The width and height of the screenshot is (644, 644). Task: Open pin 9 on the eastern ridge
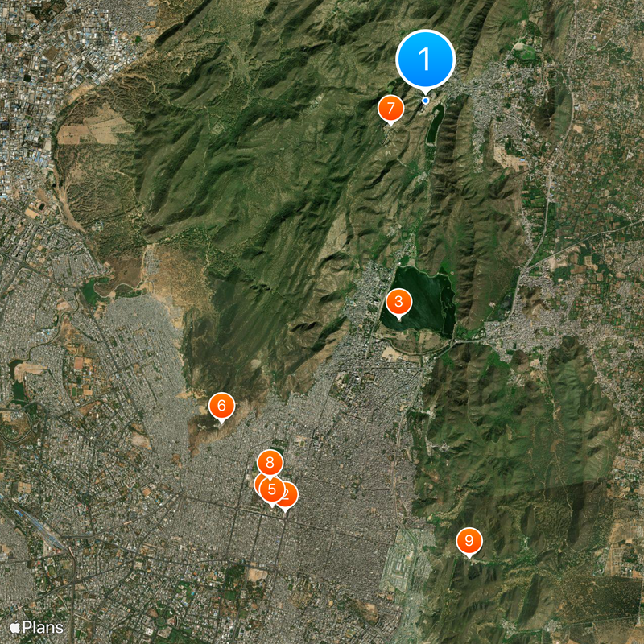[x=471, y=541]
